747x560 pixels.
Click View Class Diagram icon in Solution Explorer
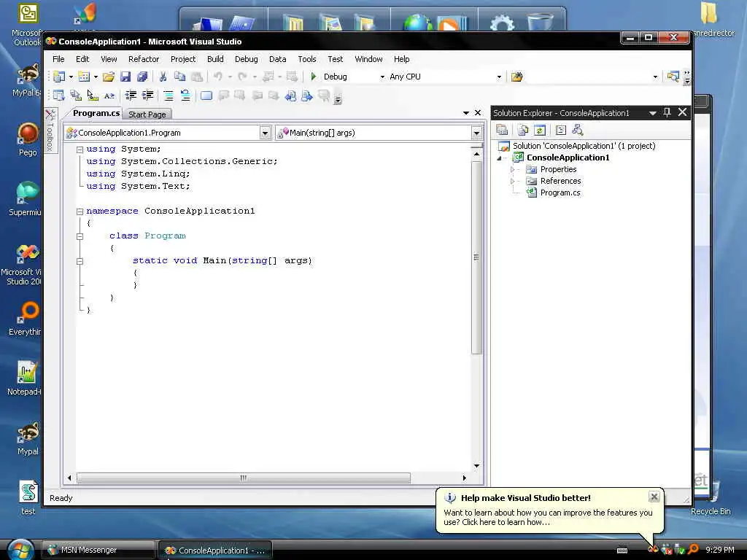[x=578, y=130]
